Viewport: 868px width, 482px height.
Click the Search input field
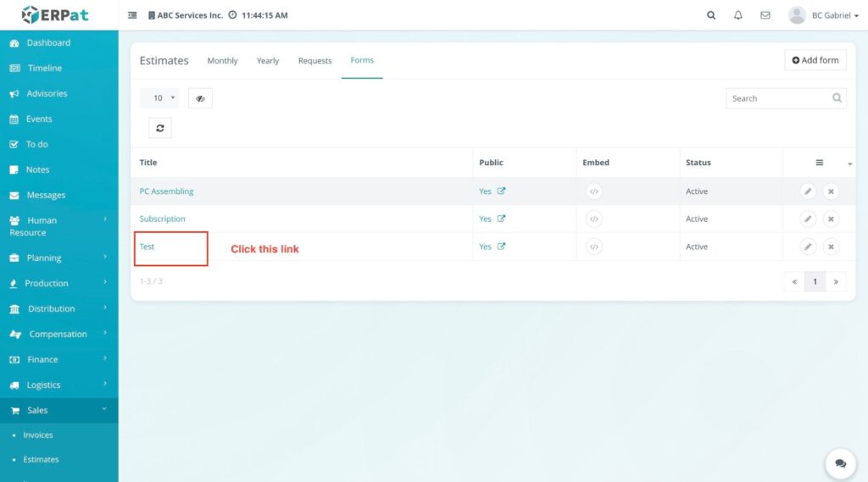[x=777, y=98]
